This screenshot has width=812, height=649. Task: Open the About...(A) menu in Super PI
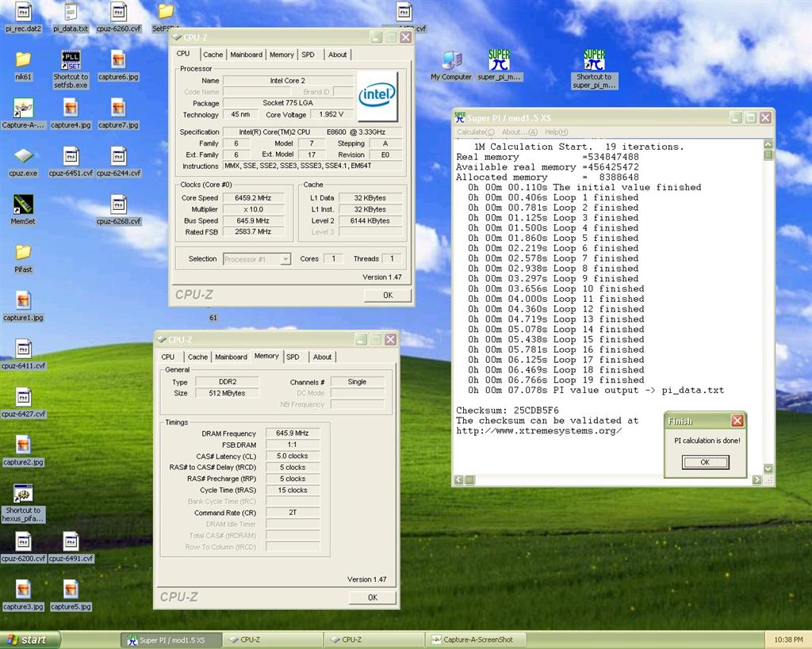[519, 132]
